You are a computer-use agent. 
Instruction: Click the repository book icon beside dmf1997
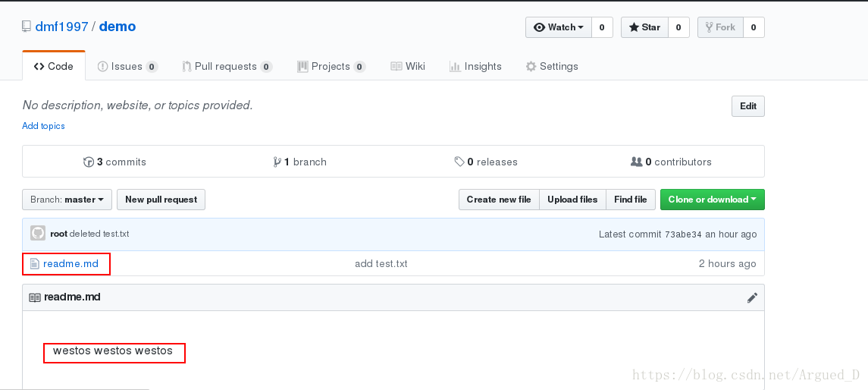(26, 26)
